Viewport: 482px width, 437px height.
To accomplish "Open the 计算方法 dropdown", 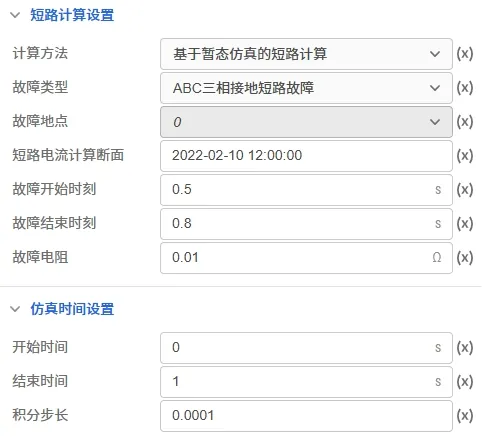I will pos(306,54).
